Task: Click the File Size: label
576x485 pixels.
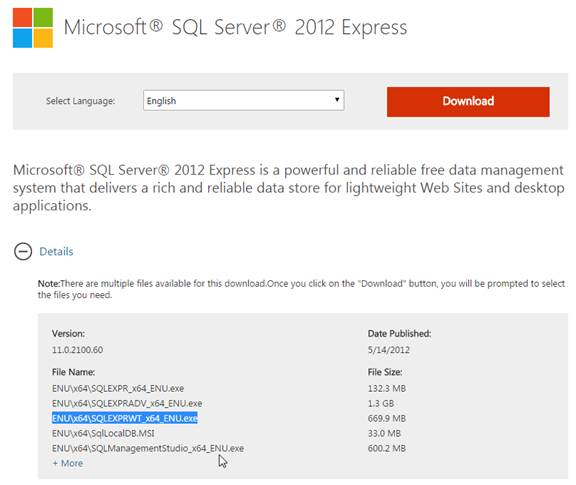Action: click(385, 372)
